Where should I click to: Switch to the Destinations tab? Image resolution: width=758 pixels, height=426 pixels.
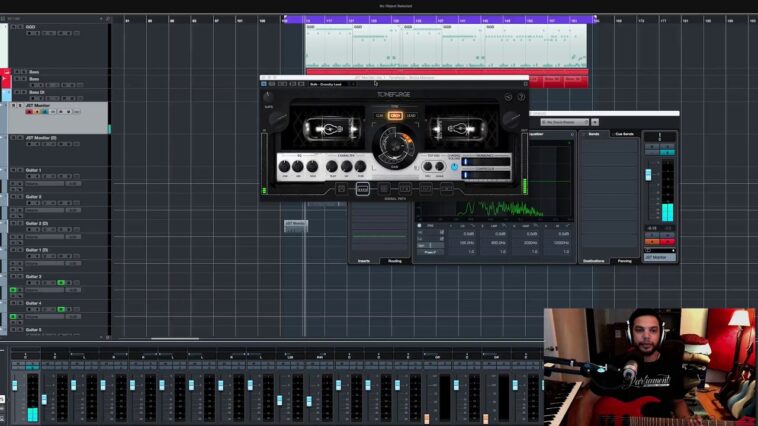(594, 261)
